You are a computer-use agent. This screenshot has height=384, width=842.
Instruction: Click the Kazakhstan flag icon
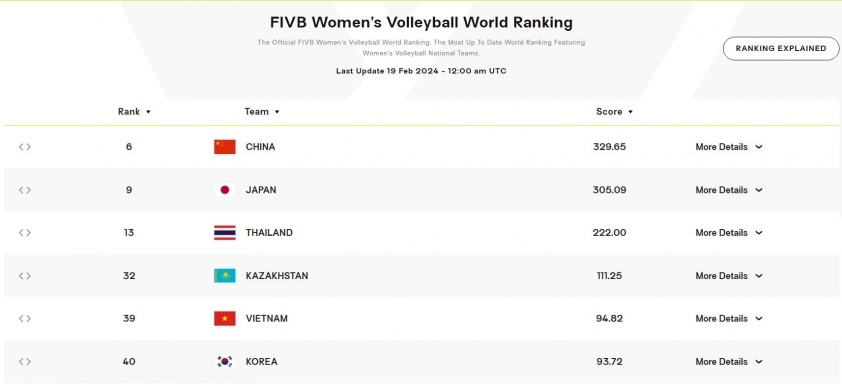224,276
